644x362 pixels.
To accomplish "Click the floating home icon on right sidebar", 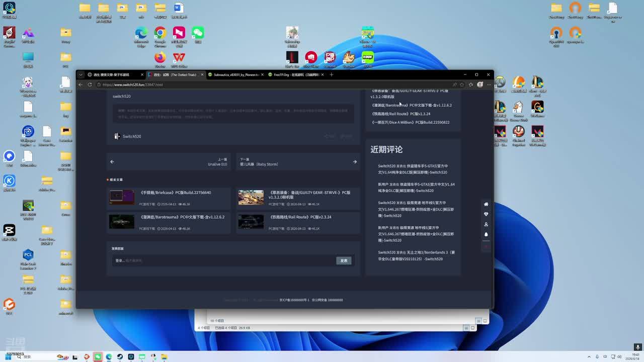I will coord(486,204).
